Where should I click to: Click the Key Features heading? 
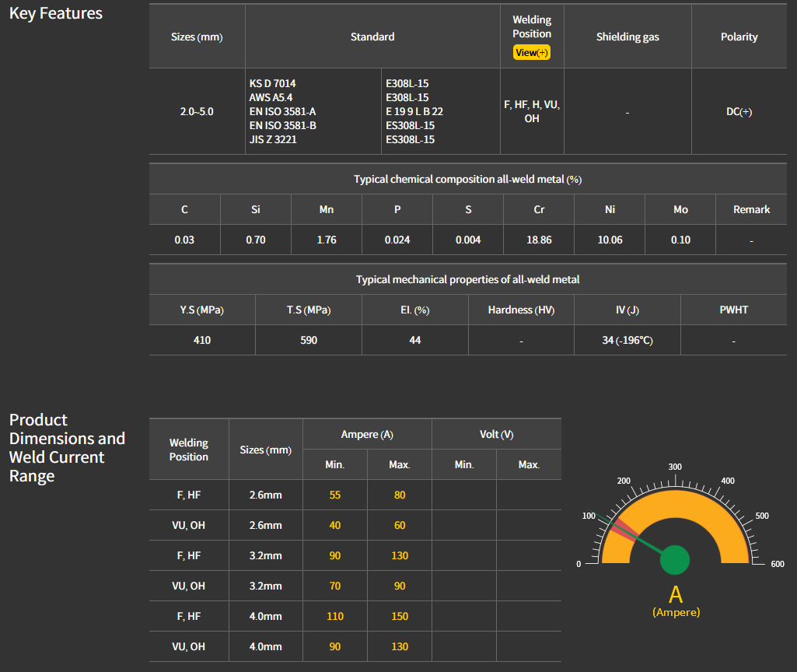56,13
